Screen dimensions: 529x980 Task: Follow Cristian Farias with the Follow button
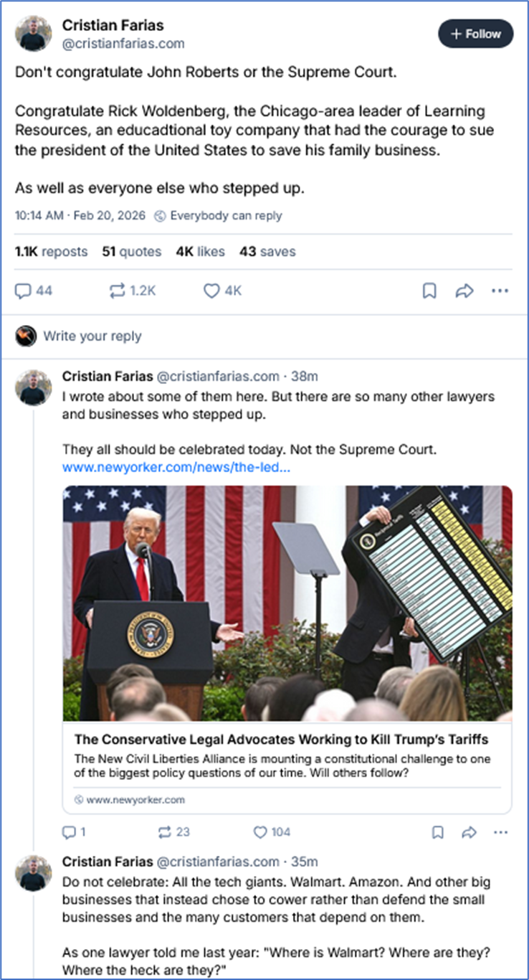coord(476,34)
